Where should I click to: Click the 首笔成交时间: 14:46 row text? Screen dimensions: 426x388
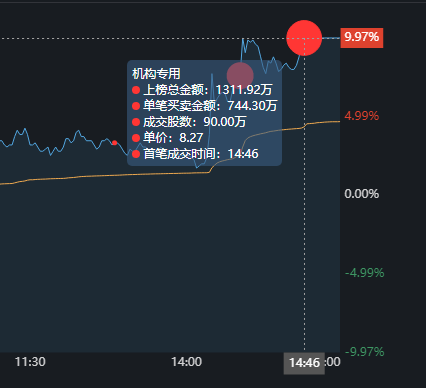point(201,154)
